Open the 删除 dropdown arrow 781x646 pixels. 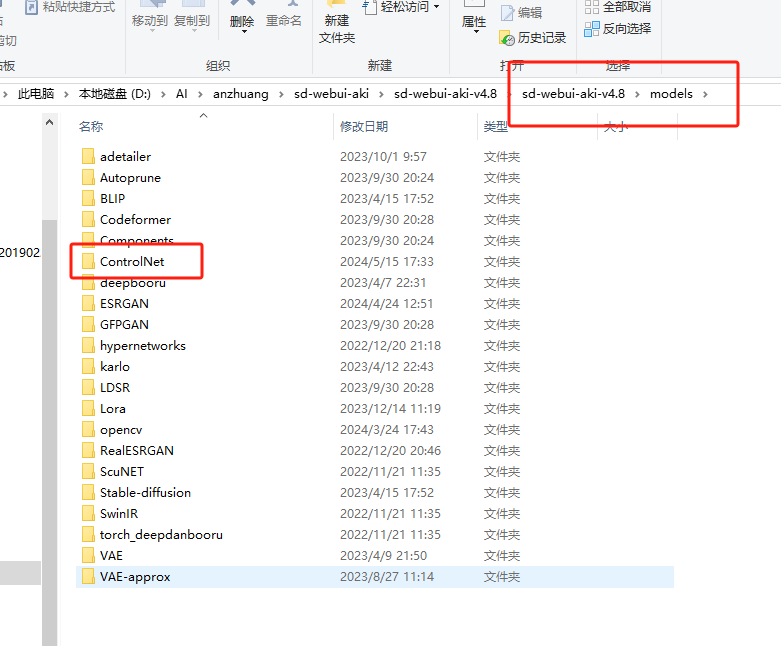pos(244,32)
